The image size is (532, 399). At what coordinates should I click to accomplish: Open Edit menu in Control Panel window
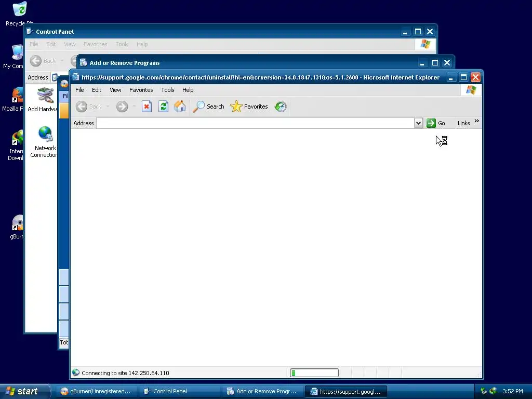point(51,44)
